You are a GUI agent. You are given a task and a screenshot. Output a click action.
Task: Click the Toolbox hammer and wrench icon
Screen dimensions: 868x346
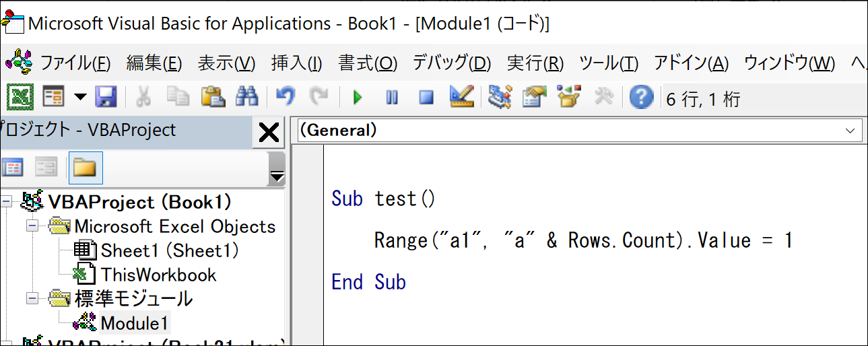(604, 98)
